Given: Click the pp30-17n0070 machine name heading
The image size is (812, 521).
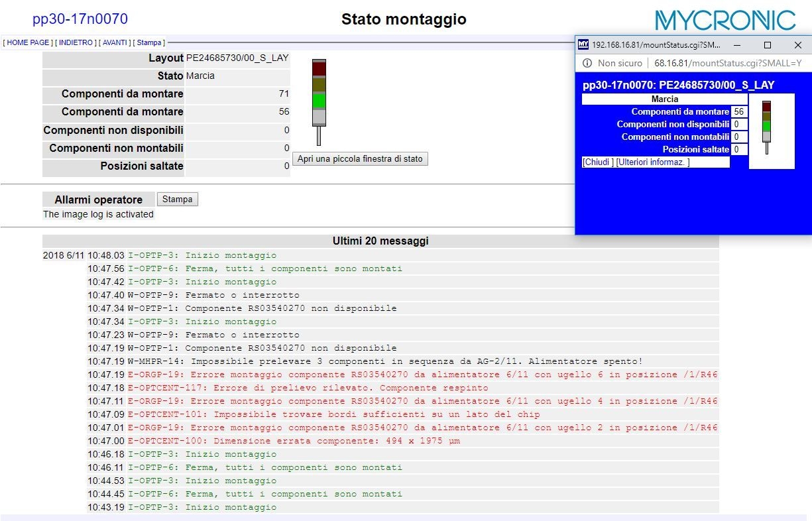Looking at the screenshot, I should 80,19.
